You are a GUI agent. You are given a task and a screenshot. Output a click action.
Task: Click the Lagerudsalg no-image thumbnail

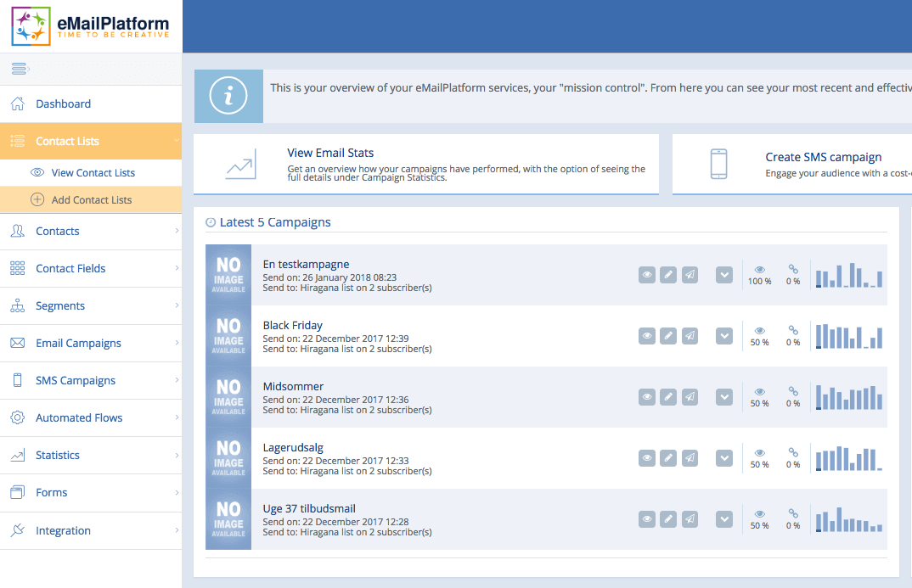(x=228, y=458)
